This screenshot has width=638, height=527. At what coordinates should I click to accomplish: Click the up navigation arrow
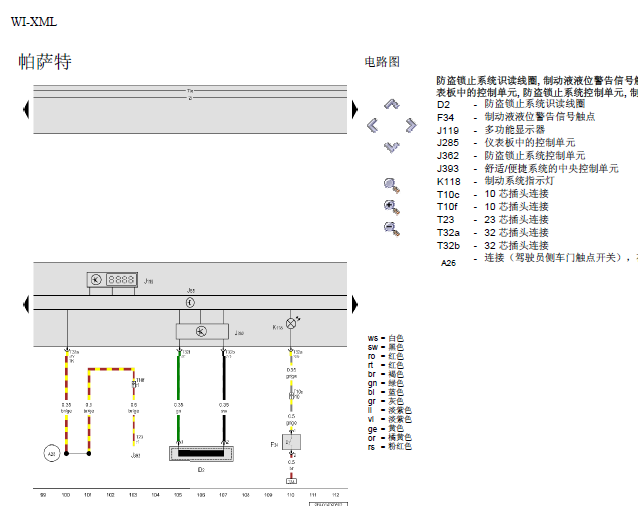(392, 104)
